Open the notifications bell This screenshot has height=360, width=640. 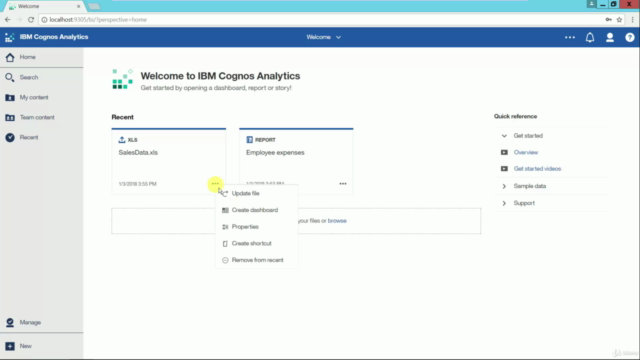(590, 37)
